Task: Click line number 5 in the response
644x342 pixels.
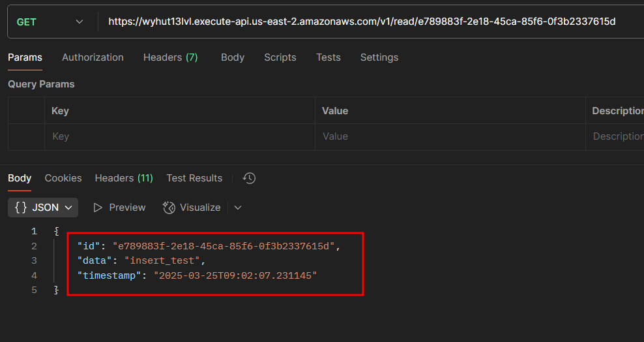Action: 34,290
